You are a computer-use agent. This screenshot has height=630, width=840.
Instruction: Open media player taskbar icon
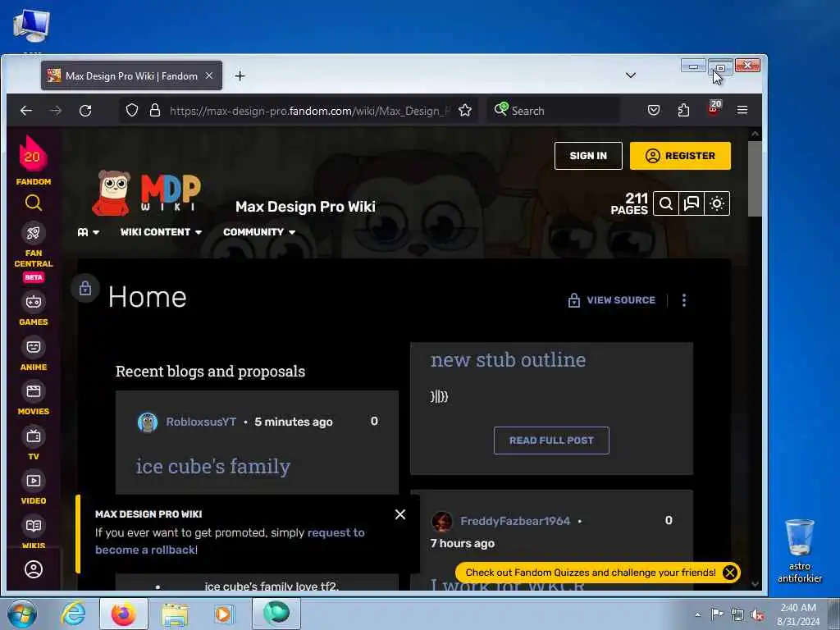[223, 614]
